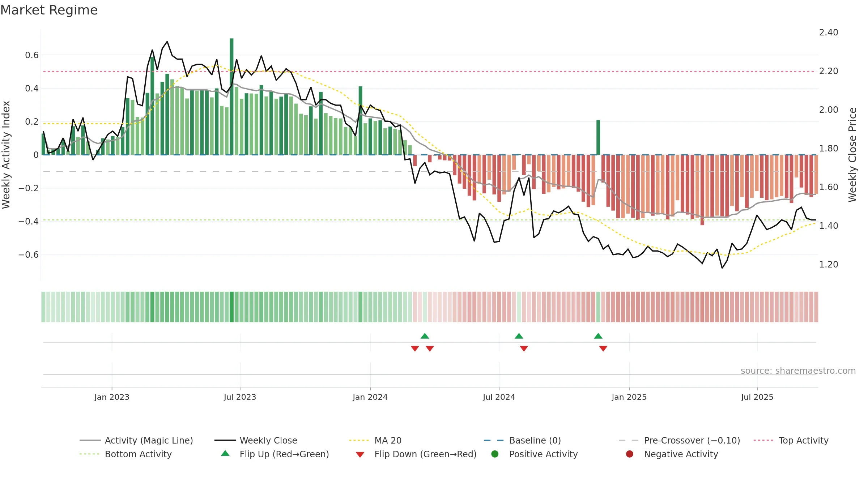Click the Negative Activity red dot in legend
This screenshot has height=488, width=868.
pos(630,454)
